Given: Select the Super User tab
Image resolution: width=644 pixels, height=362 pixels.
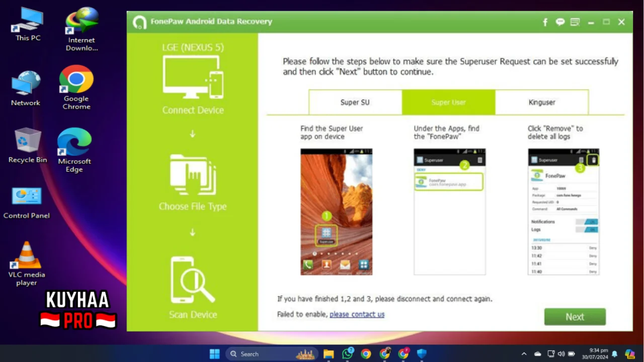Looking at the screenshot, I should tap(448, 102).
